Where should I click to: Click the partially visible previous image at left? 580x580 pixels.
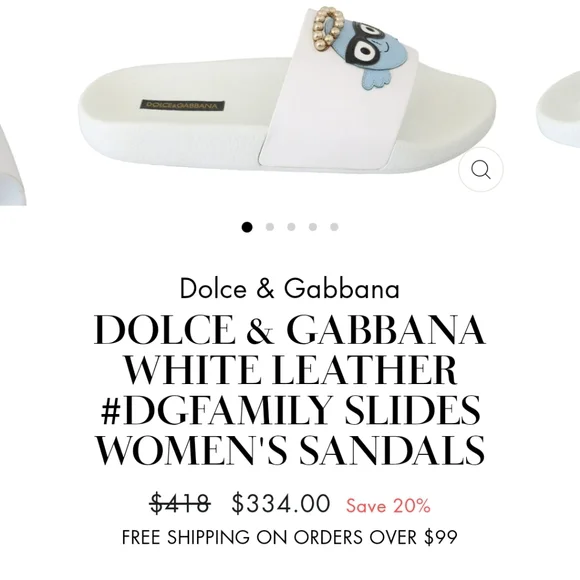point(11,166)
